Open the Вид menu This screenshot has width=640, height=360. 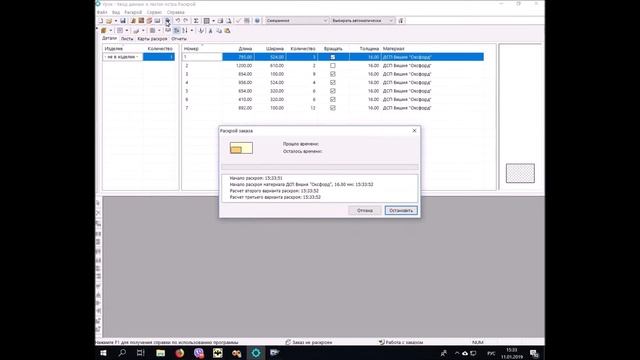point(116,12)
